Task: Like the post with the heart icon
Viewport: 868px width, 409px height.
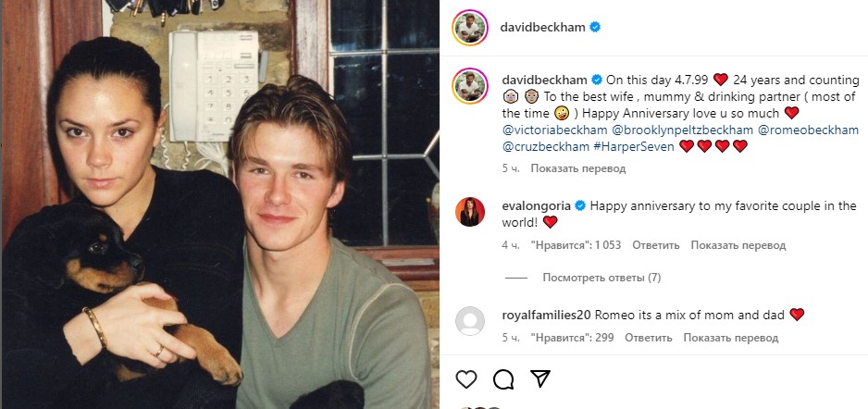Action: point(466,379)
